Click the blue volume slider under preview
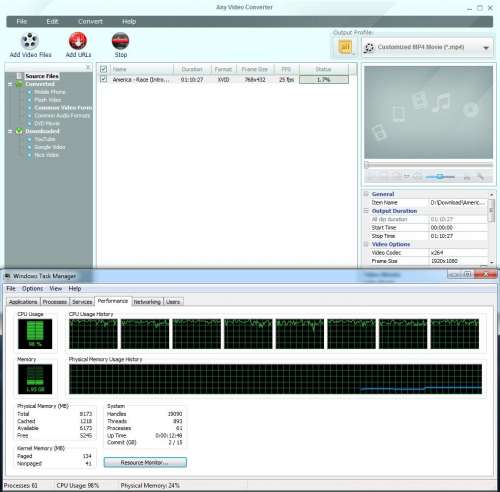The width and height of the screenshot is (500, 492). [440, 177]
